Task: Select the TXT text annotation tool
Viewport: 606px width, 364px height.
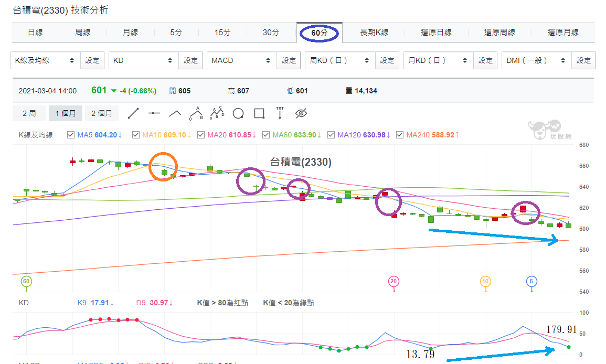Action: click(280, 113)
